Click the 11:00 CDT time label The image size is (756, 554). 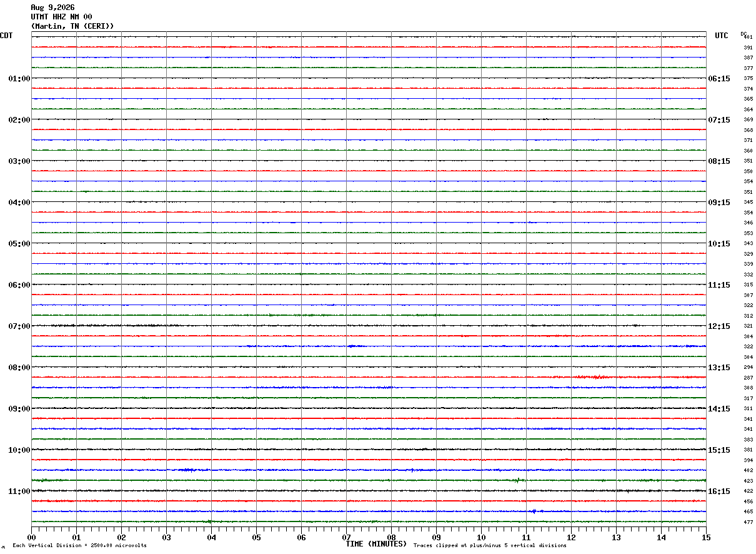point(19,491)
